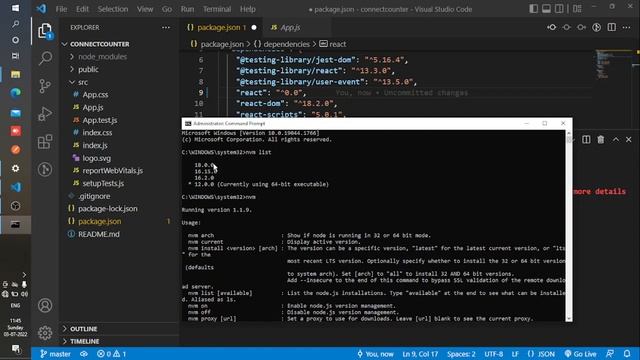
Task: Maximize panel with chevron up icon
Action: pos(616,140)
